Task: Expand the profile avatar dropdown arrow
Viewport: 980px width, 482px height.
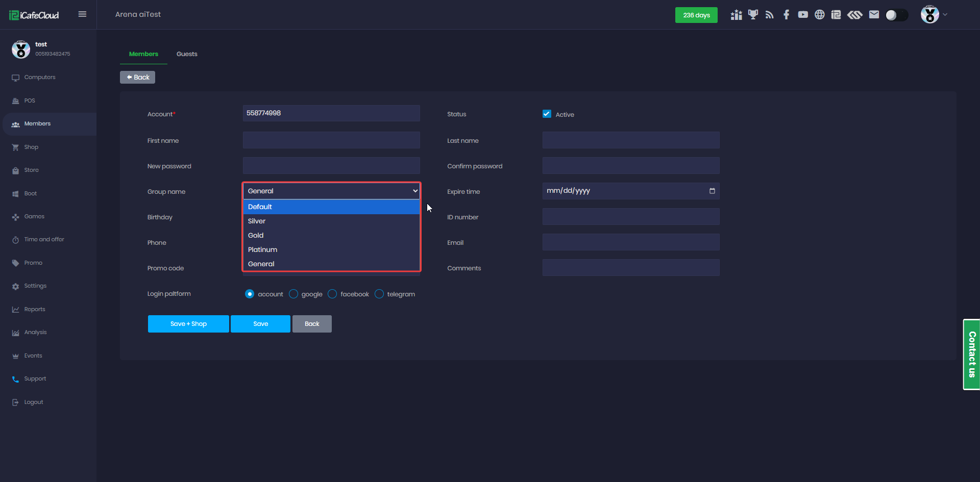Action: point(945,15)
